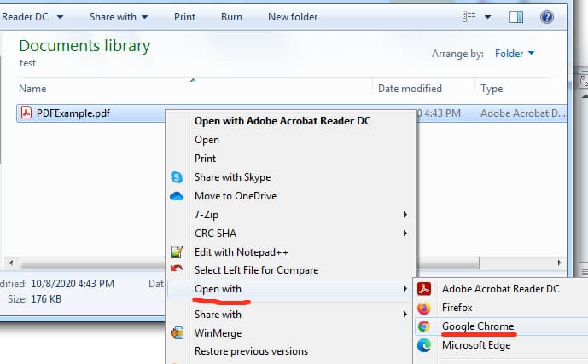Click the WinMerge icon in context menu

[177, 332]
